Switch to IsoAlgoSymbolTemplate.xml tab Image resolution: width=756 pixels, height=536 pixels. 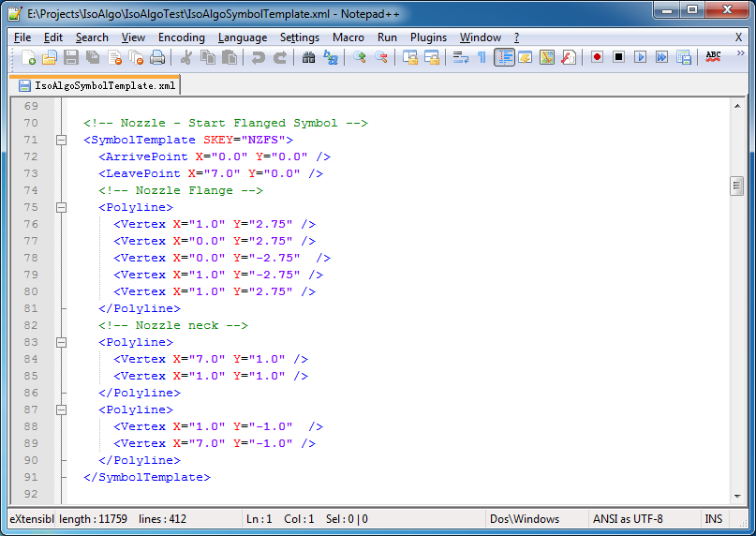pos(96,85)
